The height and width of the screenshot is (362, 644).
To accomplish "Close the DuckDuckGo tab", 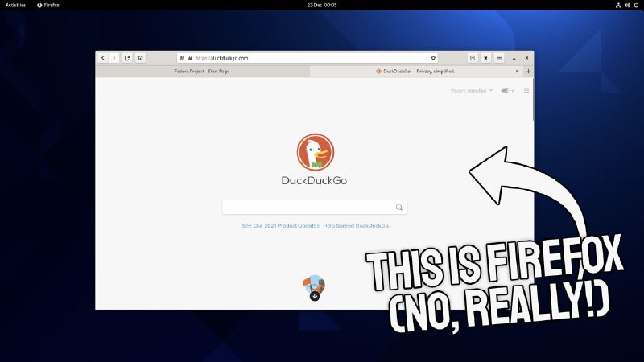I will [517, 72].
